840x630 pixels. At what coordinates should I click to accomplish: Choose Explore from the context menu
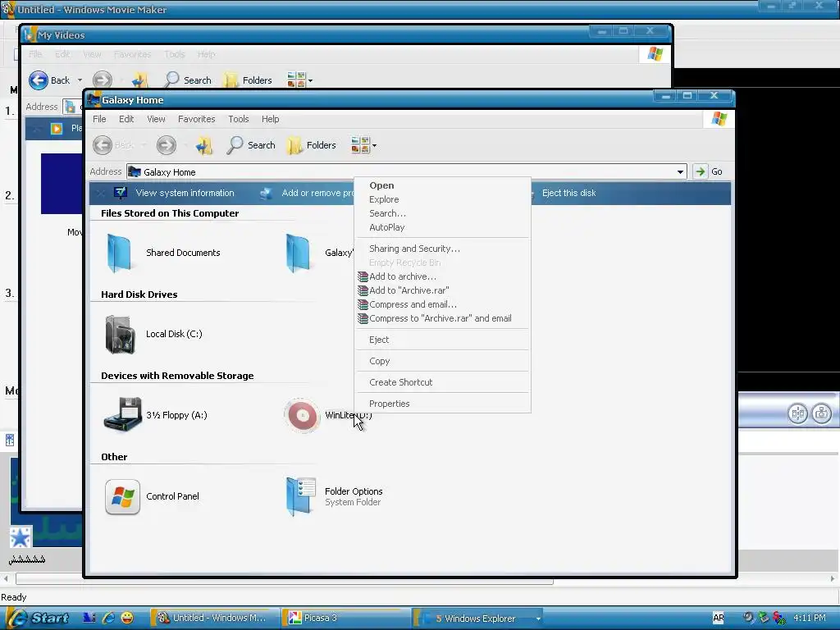384,199
